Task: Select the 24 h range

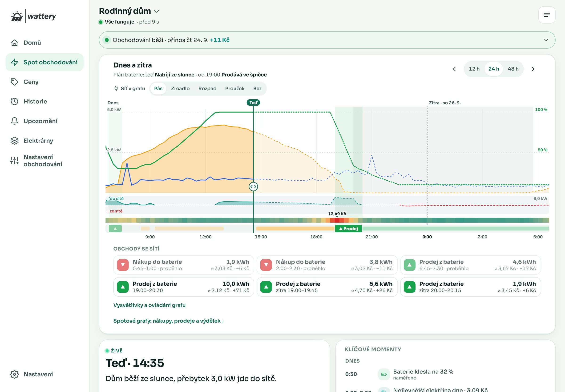Action: pyautogui.click(x=493, y=69)
